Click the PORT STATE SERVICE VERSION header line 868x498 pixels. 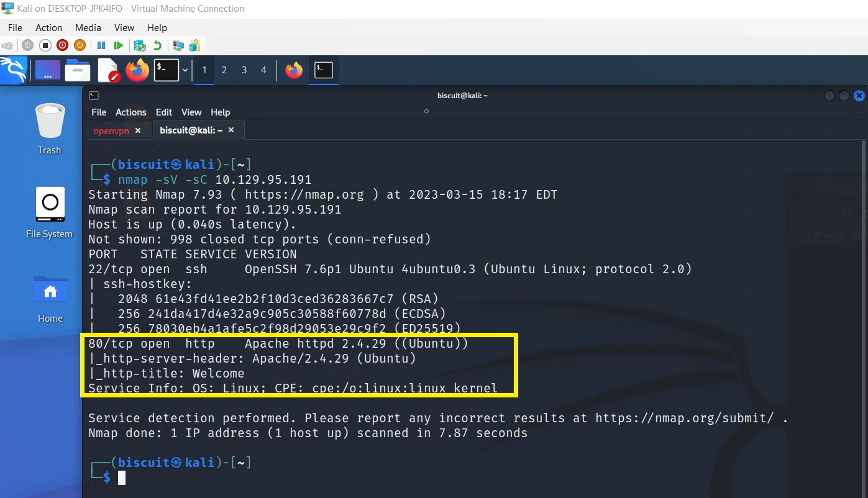pyautogui.click(x=193, y=255)
